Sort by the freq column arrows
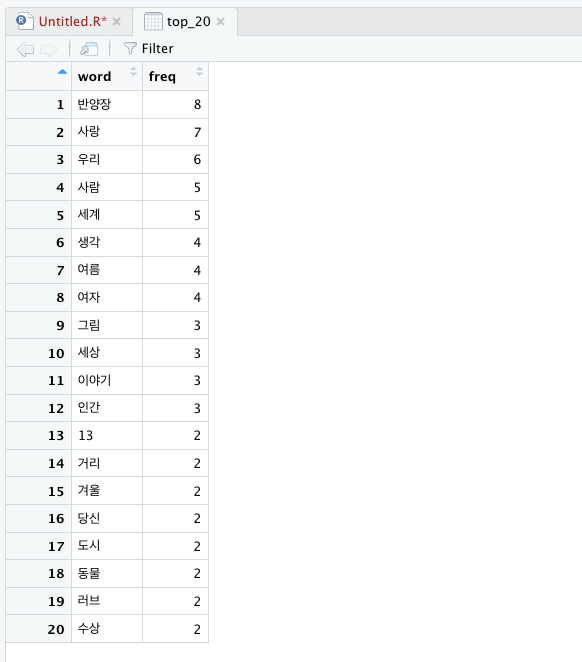This screenshot has width=582, height=662. pos(199,71)
